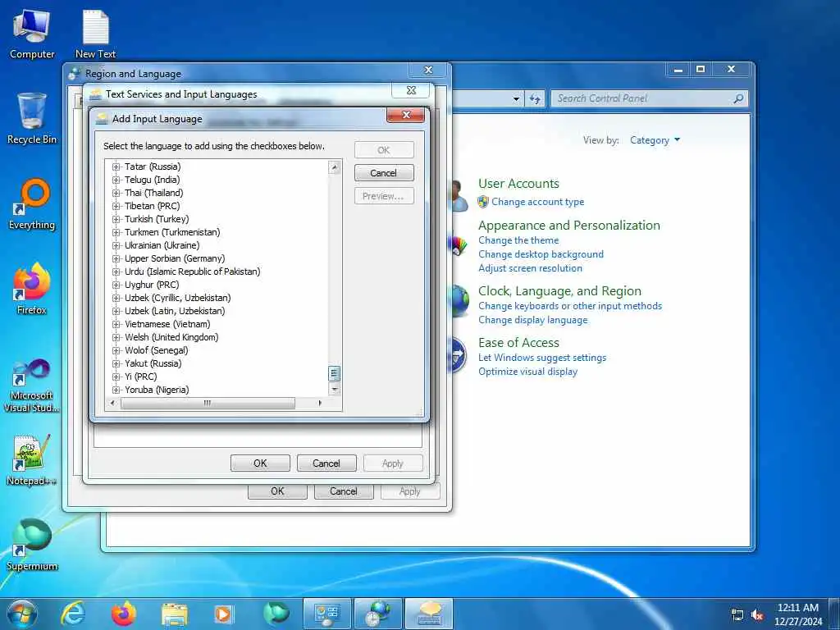
Task: Click Adjust screen resolution link
Action: point(531,268)
